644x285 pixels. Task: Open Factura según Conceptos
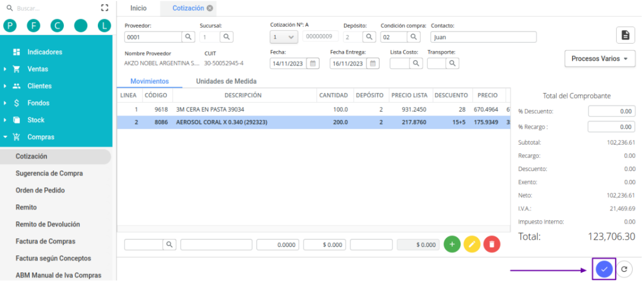(x=53, y=258)
